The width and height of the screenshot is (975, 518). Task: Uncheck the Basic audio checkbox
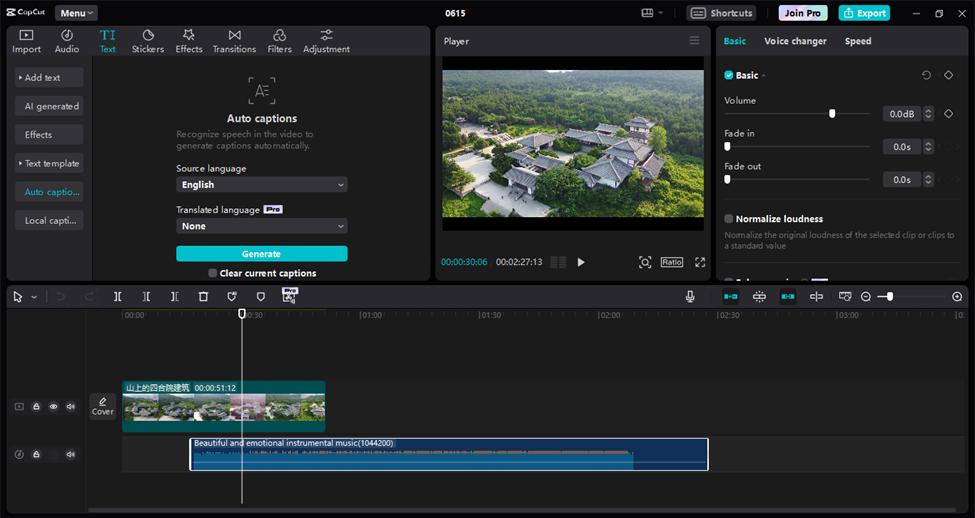tap(728, 75)
